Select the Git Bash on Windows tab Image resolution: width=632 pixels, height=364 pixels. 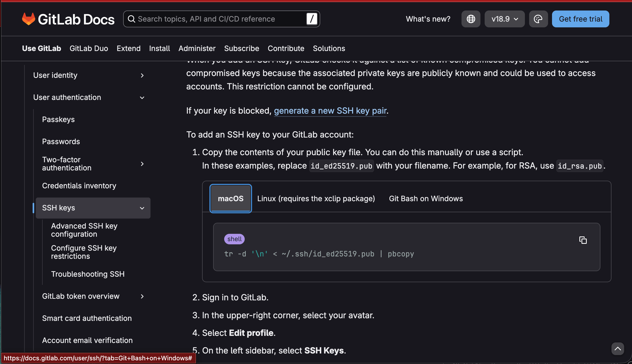[x=426, y=199]
